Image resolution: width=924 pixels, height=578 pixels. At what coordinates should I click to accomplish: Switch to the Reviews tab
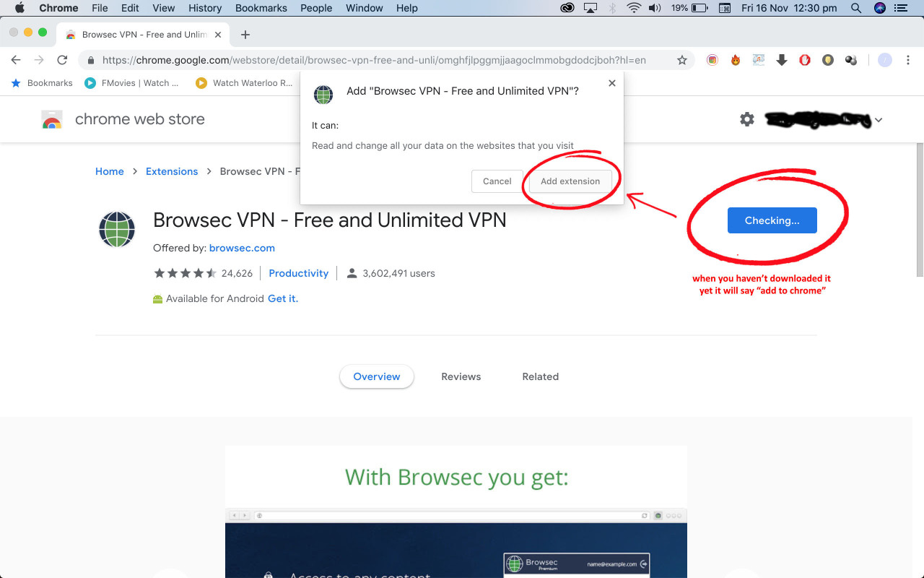tap(461, 376)
